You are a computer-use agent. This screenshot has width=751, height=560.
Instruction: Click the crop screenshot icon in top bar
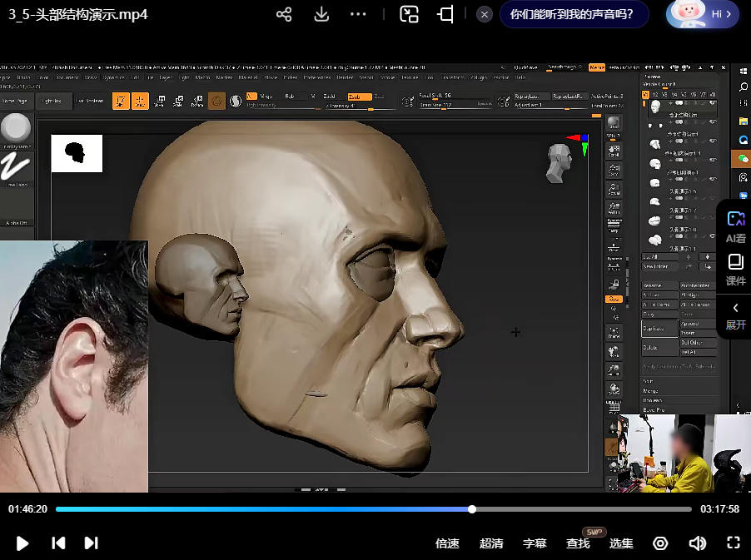point(446,14)
